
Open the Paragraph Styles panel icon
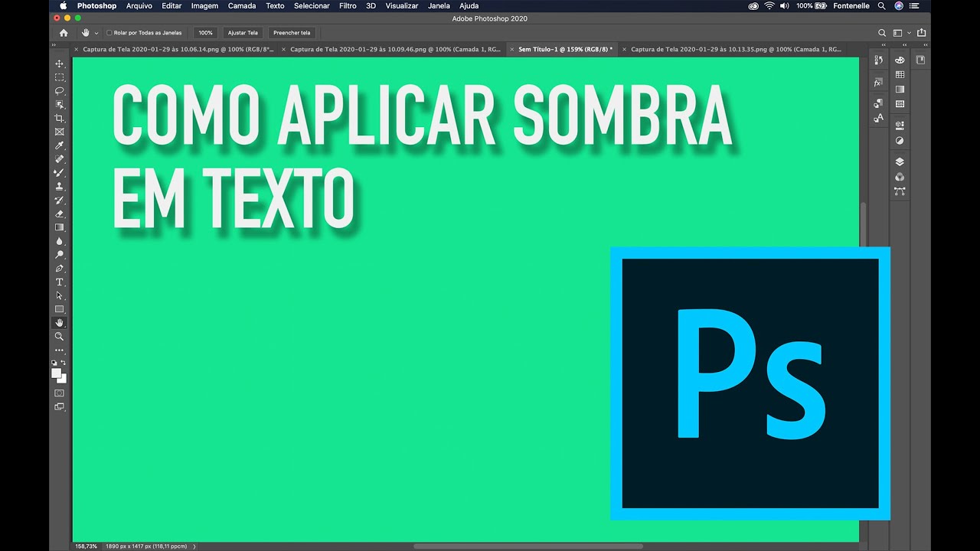pyautogui.click(x=878, y=103)
